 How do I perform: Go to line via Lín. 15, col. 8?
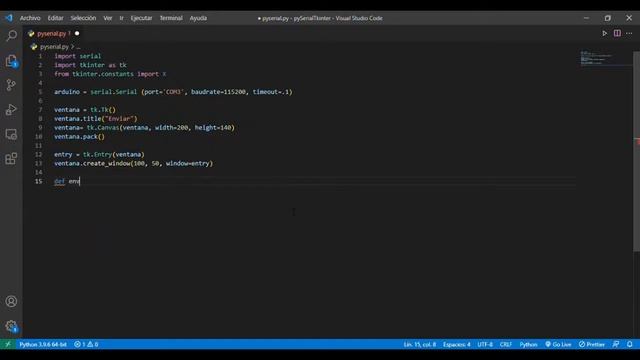point(420,344)
